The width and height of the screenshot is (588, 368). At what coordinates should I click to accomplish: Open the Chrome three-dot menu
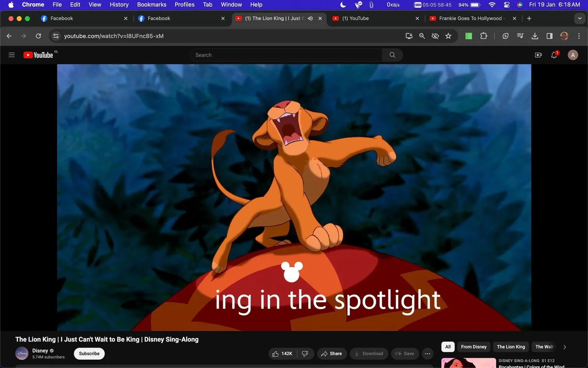(x=579, y=36)
